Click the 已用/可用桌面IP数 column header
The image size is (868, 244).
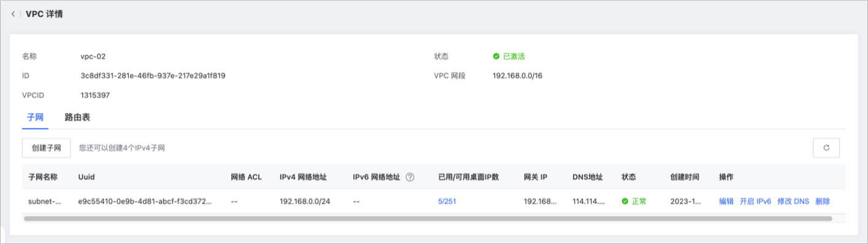(469, 177)
